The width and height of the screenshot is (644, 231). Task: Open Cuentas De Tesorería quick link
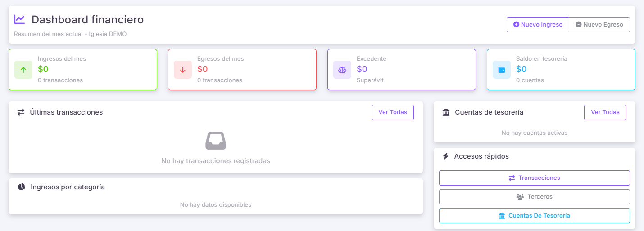coord(534,216)
